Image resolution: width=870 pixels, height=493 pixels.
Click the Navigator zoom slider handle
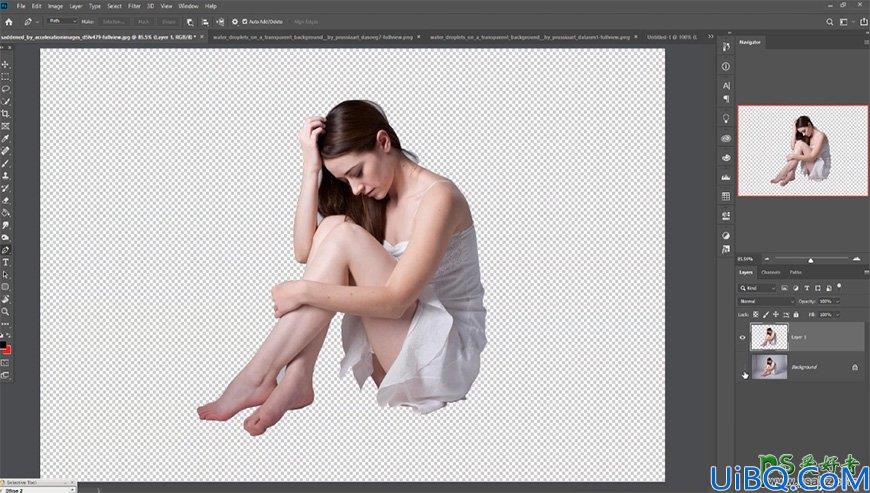(x=811, y=260)
